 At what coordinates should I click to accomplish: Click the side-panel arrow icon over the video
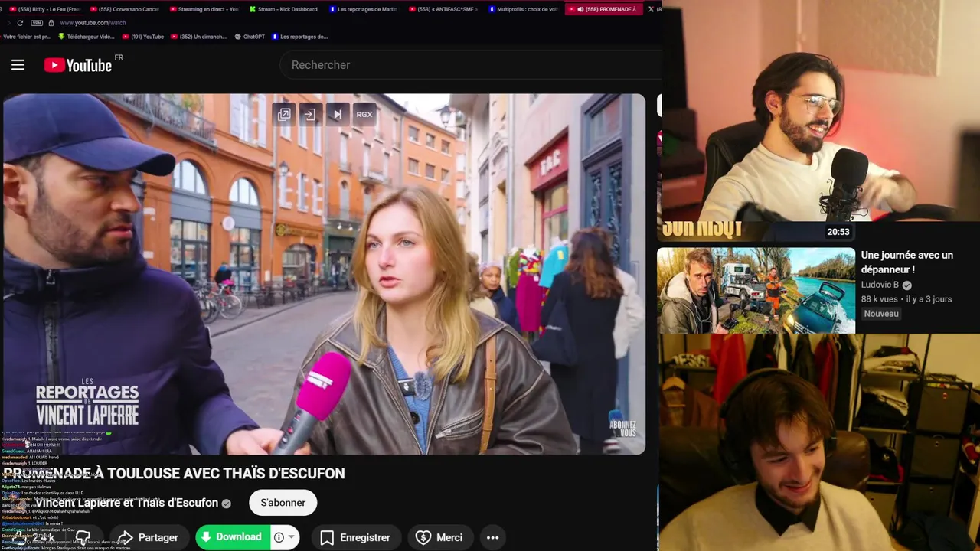point(310,114)
